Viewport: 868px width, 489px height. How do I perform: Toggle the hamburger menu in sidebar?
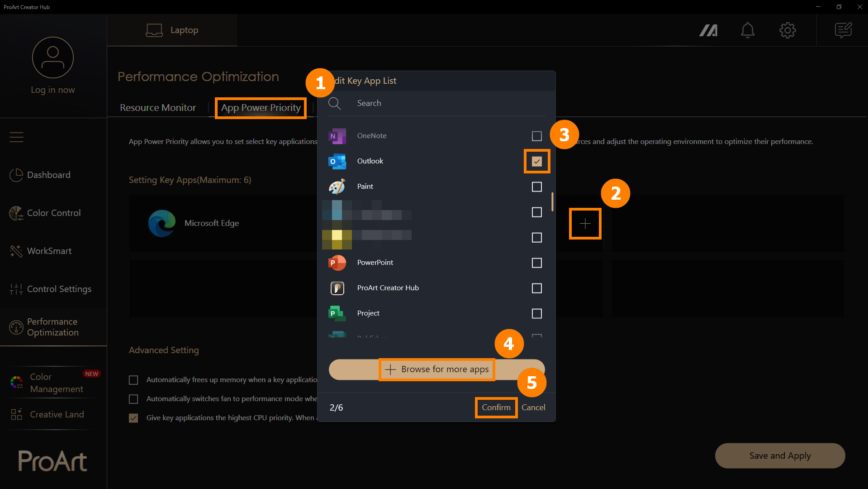click(16, 137)
